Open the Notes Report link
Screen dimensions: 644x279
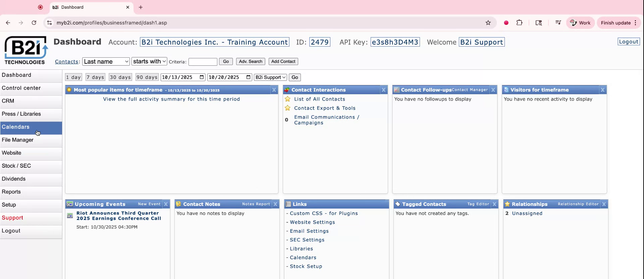point(256,204)
